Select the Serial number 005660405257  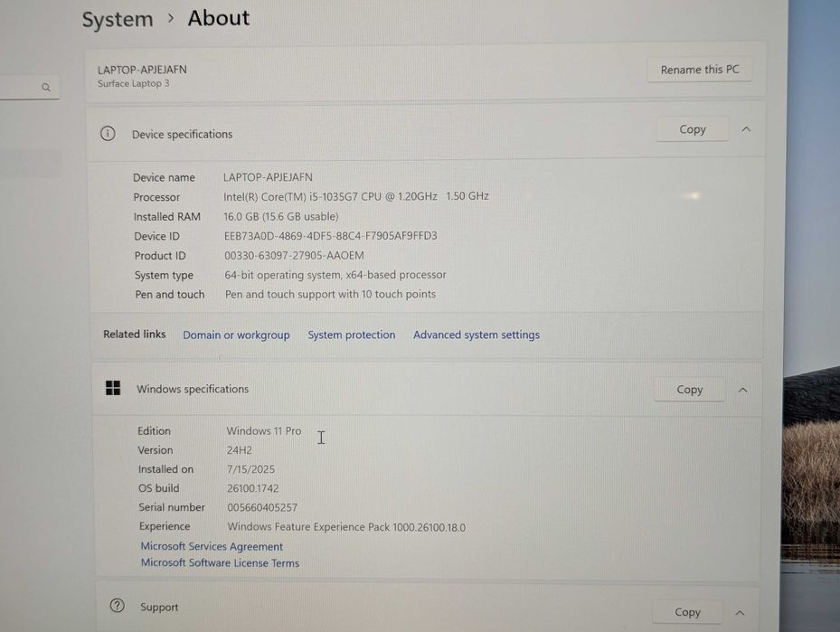[262, 507]
